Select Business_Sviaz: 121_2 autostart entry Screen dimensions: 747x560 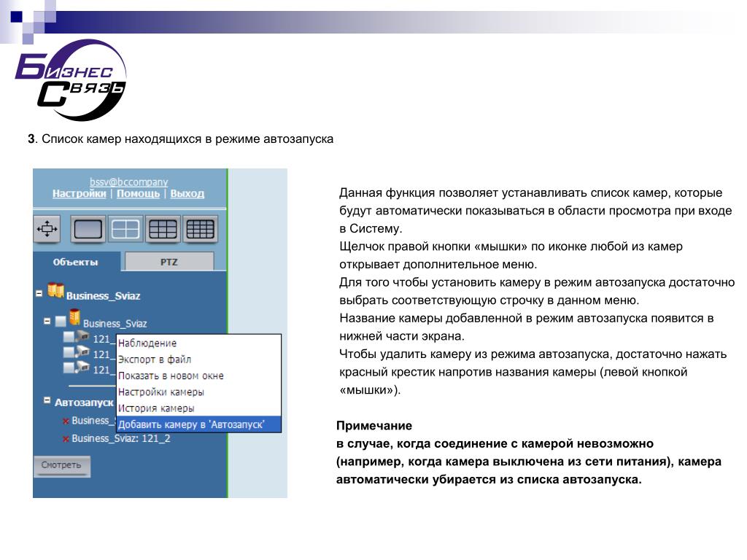(121, 438)
